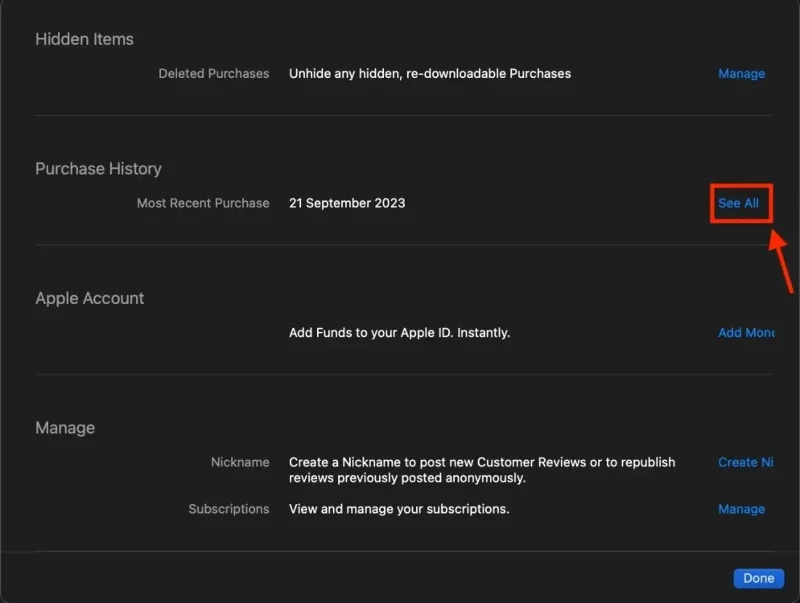Select the unhide purchases description text
Screen dimensions: 800x603
click(430, 73)
